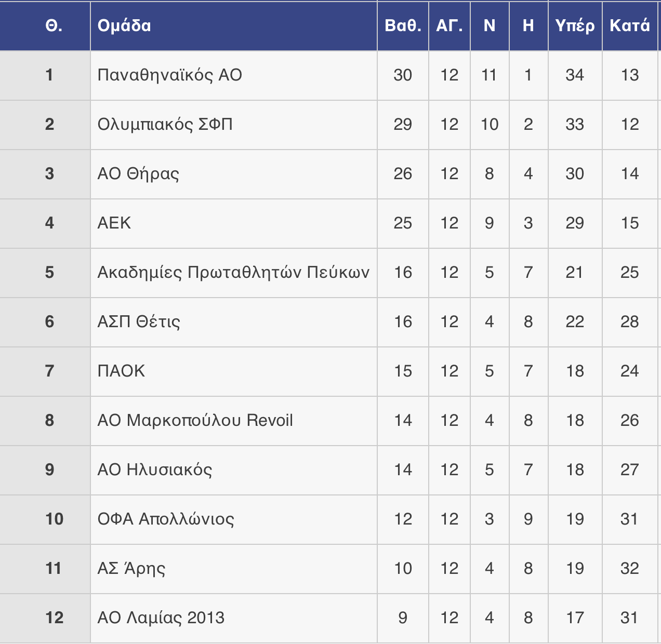The image size is (661, 644).
Task: Open the Παναθηναϊκός ΑΟ team row
Action: tap(170, 75)
